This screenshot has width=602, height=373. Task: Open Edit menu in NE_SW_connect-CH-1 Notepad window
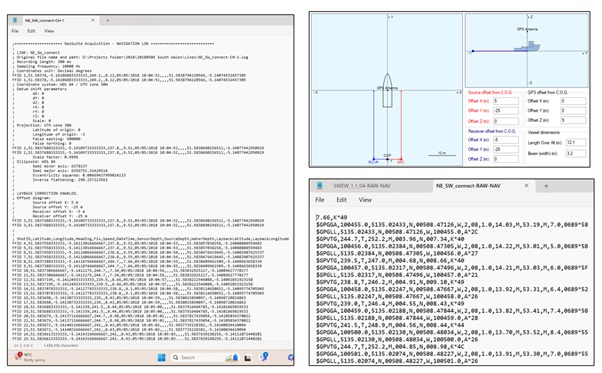click(x=31, y=31)
